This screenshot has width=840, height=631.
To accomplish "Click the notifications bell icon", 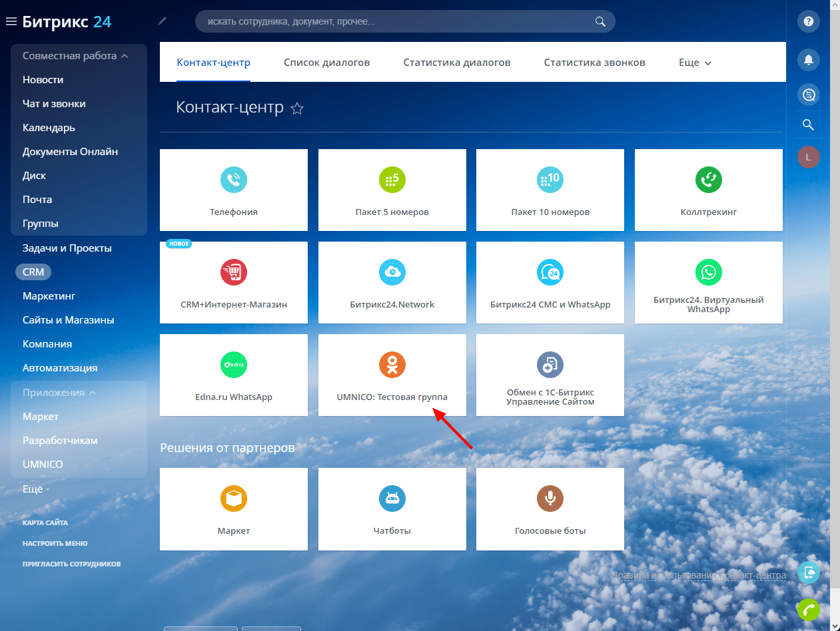I will tap(809, 60).
